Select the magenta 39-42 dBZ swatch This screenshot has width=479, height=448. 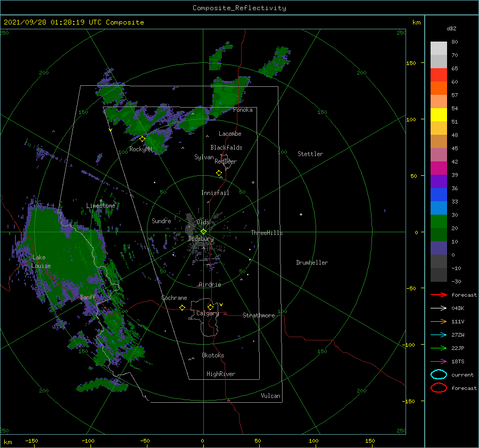point(439,168)
